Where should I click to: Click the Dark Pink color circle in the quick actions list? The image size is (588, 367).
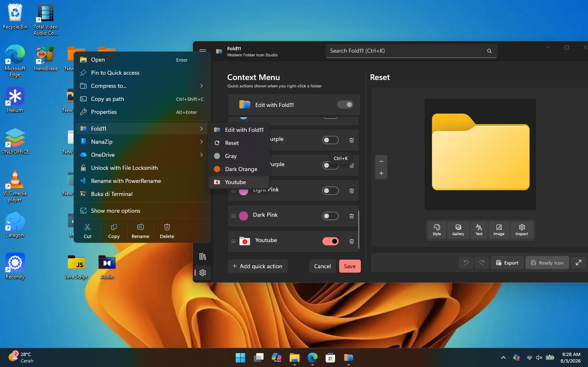[x=244, y=216]
